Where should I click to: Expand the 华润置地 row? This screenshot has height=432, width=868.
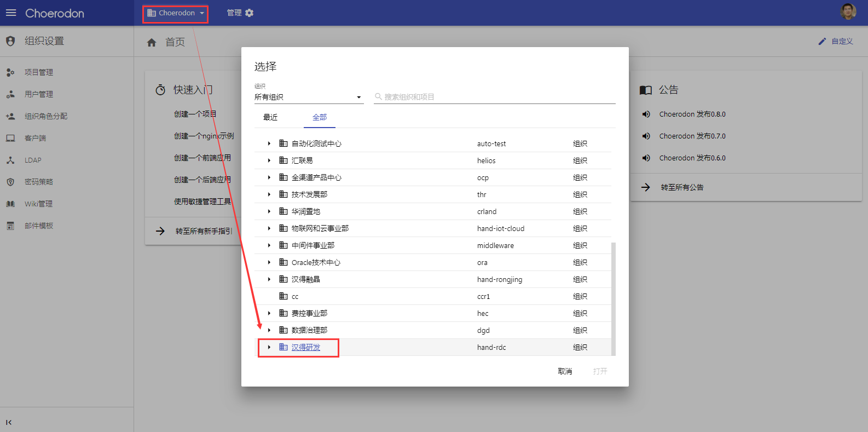269,211
